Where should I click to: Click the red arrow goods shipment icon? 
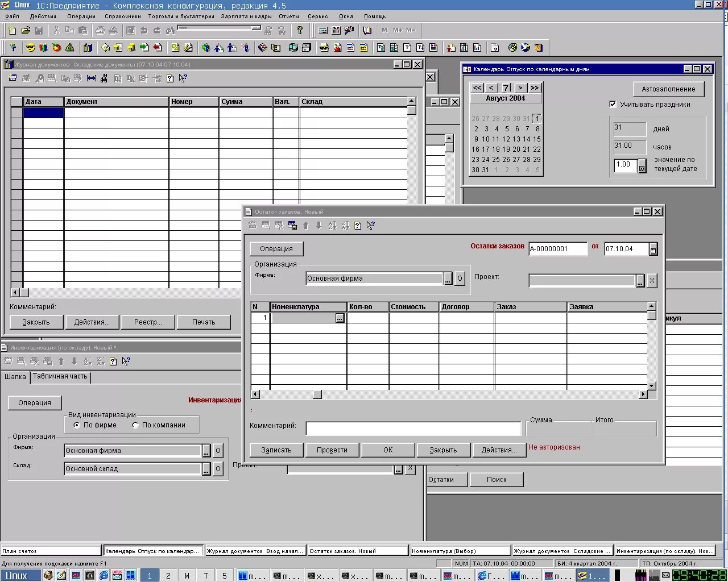157,48
